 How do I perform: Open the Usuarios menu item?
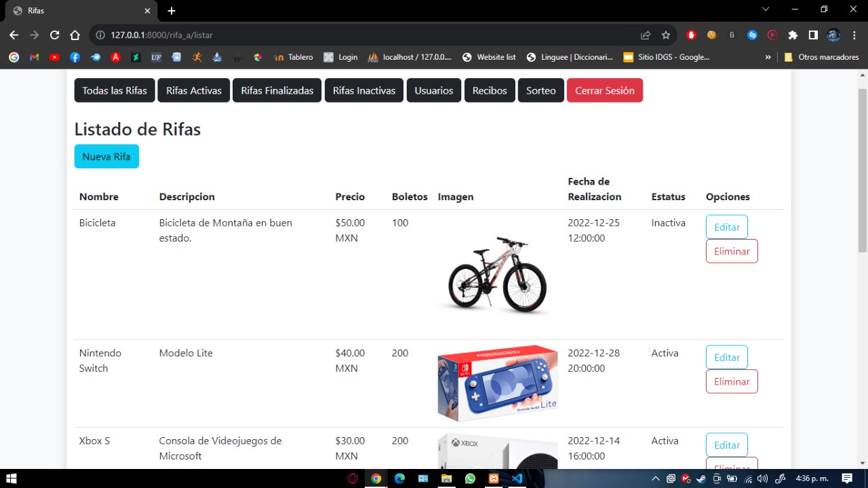point(434,91)
